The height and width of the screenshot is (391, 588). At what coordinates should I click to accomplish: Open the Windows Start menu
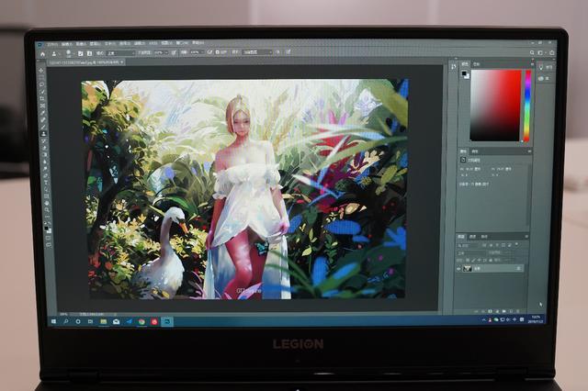53,321
